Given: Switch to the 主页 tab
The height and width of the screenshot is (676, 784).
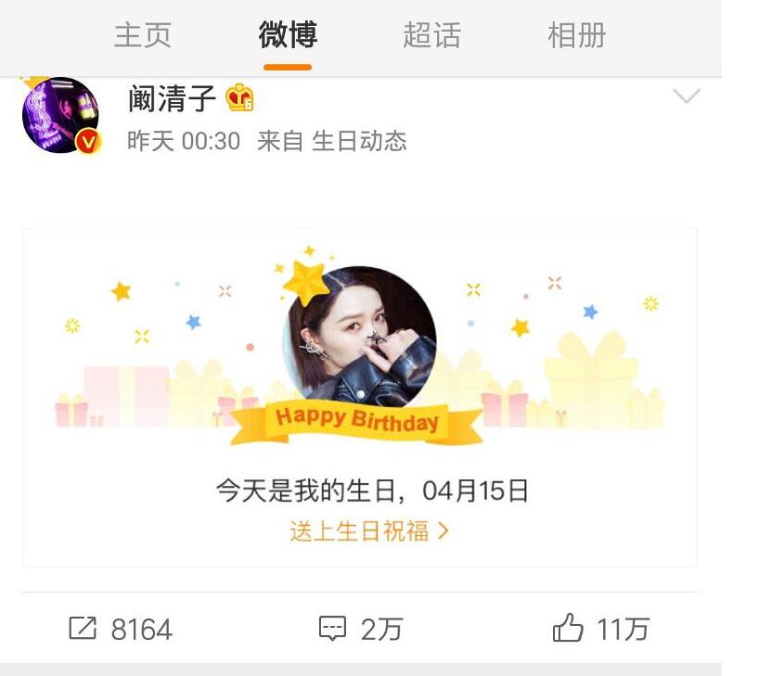Looking at the screenshot, I should (x=143, y=35).
